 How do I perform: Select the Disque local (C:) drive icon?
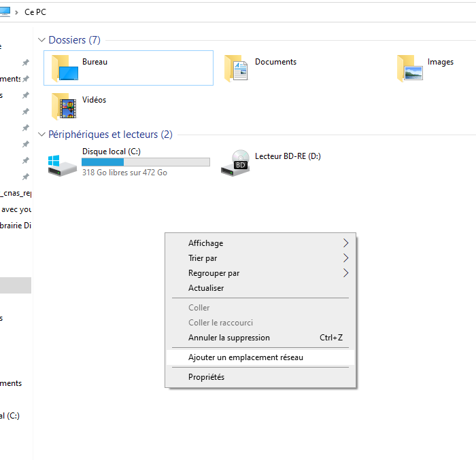click(63, 164)
